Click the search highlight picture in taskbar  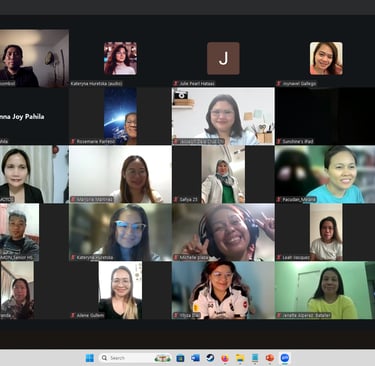click(x=162, y=358)
